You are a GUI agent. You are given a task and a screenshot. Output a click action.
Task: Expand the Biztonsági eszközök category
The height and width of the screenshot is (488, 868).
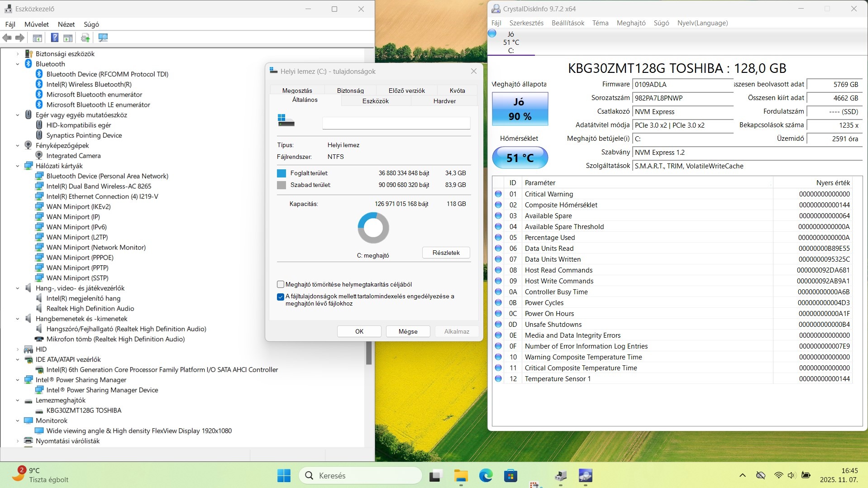pos(18,54)
